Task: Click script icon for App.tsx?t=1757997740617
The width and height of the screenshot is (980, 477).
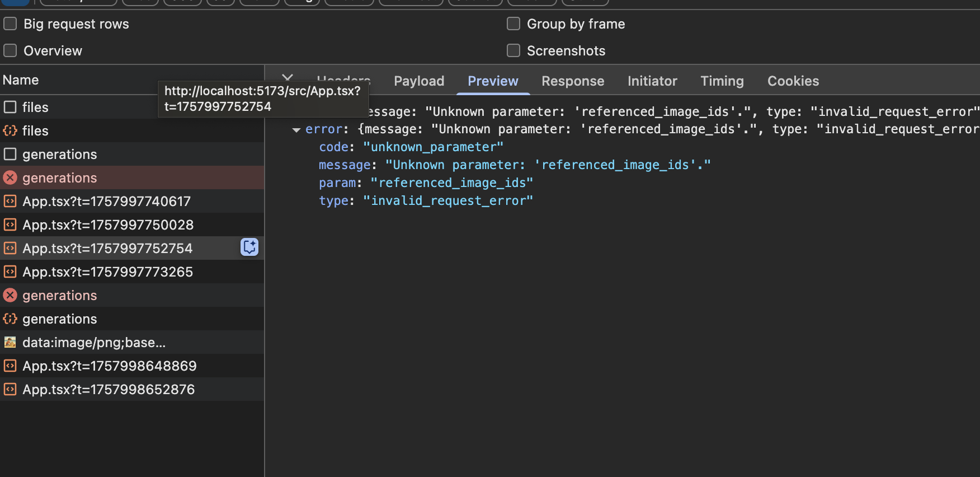Action: 10,201
